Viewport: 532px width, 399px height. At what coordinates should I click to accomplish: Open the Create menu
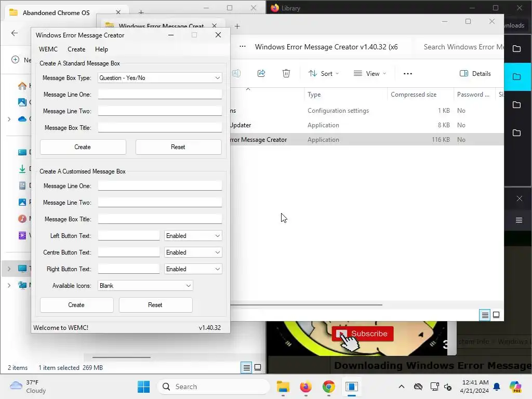tap(76, 49)
